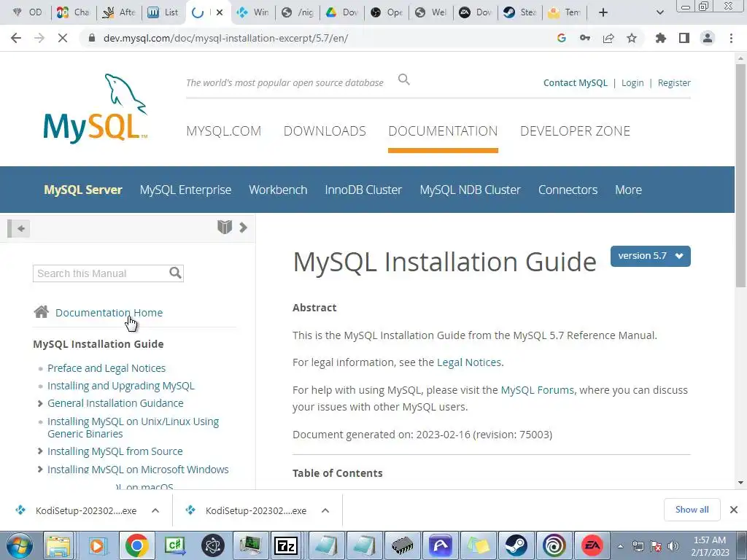The image size is (747, 560).
Task: Open MySQL NDB Cluster menu item
Action: [x=471, y=190]
